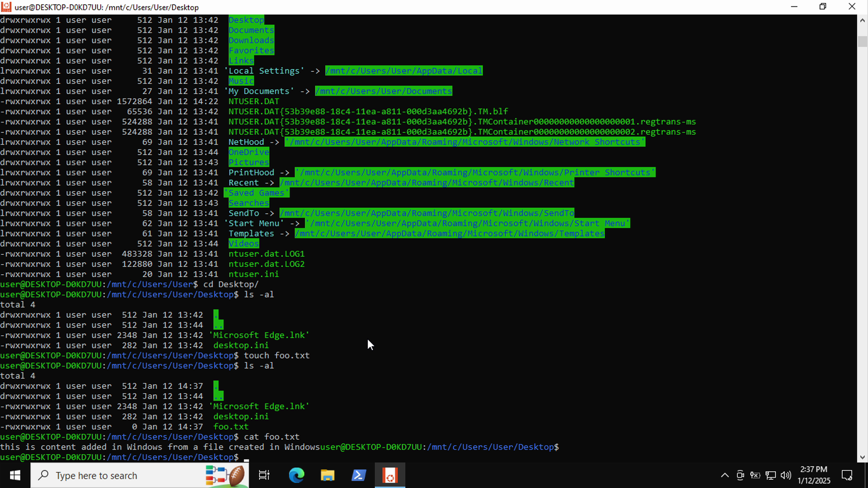Open the notification Action Center

[x=847, y=475]
